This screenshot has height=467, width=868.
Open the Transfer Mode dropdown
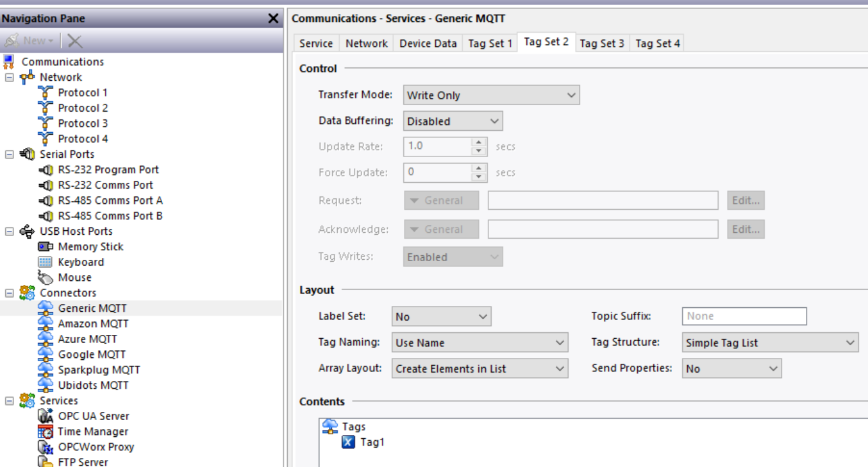pyautogui.click(x=492, y=95)
